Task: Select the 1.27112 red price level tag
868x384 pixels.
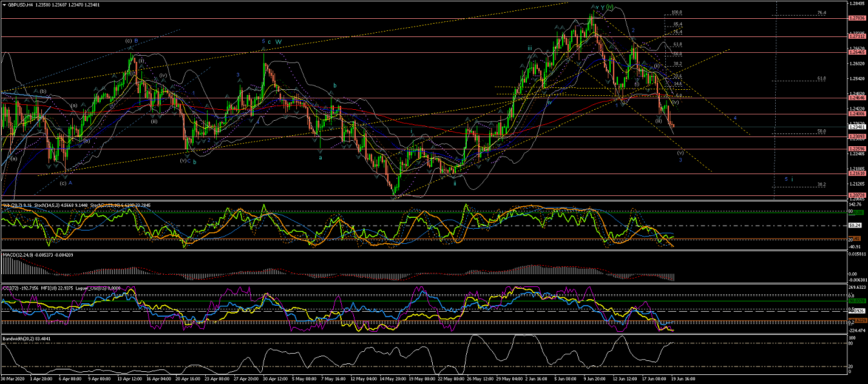Action: pos(856,36)
